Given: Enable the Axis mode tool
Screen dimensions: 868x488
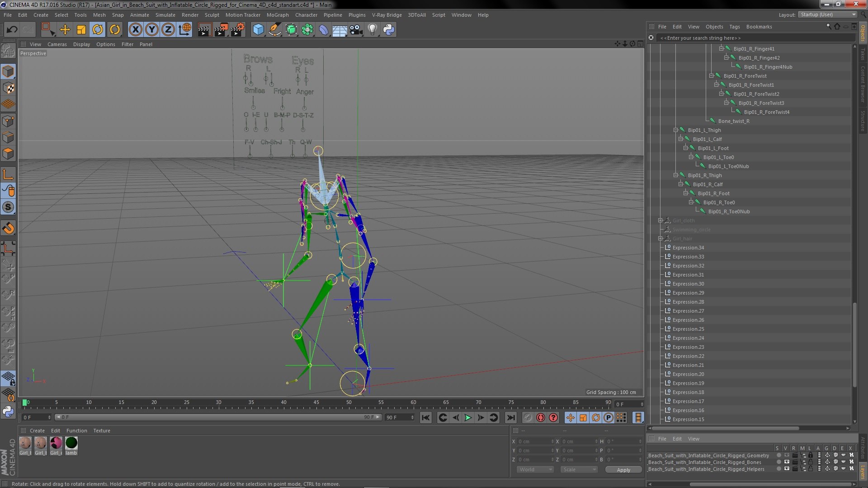Looking at the screenshot, I should tap(8, 174).
